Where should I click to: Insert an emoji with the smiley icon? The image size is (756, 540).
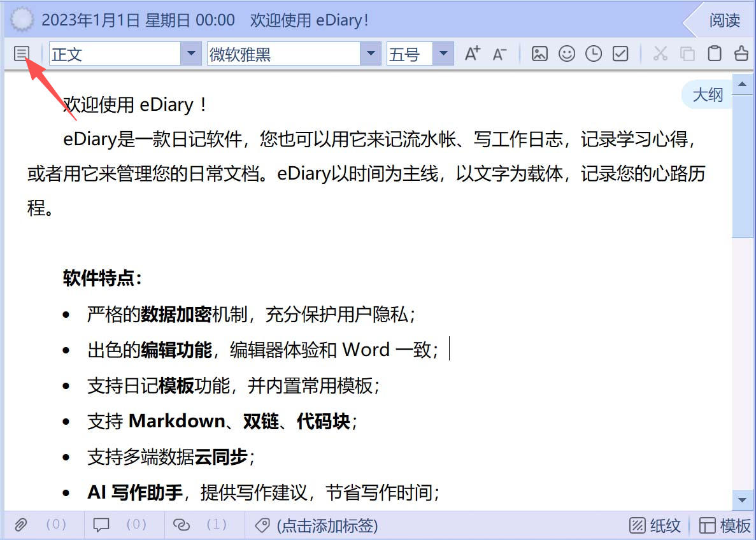click(x=566, y=53)
